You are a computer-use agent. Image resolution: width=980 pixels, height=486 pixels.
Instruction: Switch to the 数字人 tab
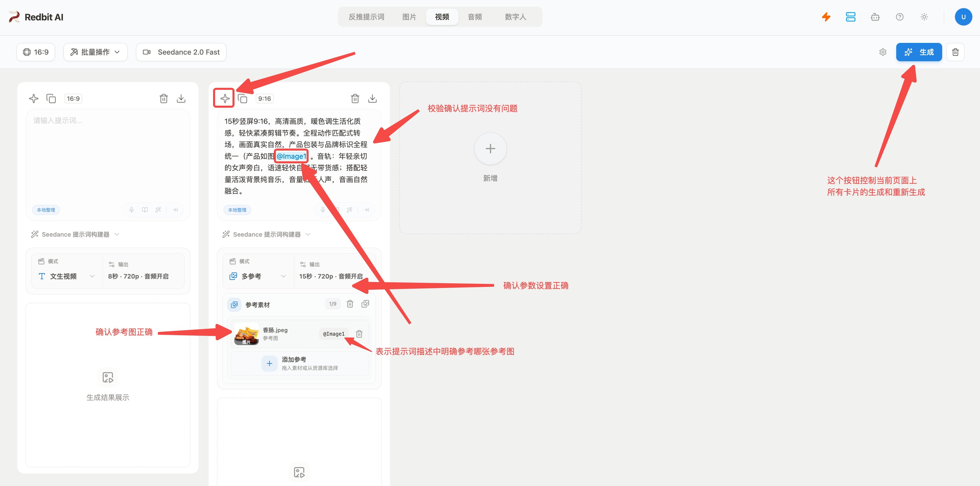(516, 17)
